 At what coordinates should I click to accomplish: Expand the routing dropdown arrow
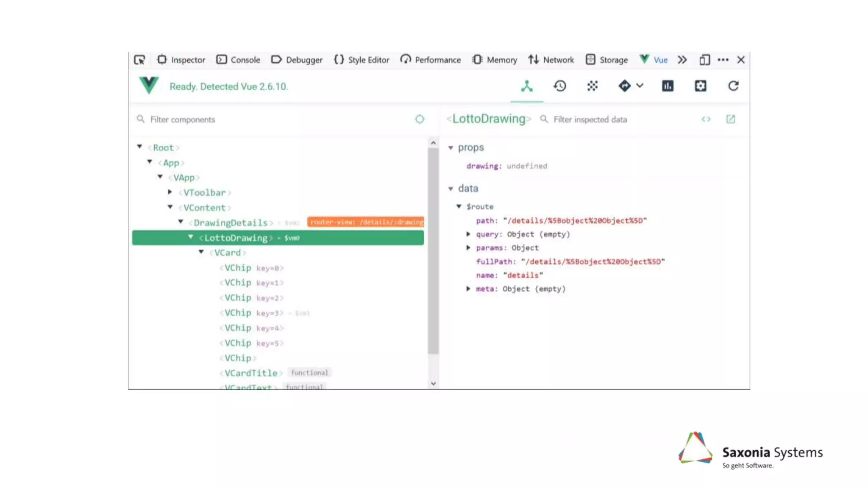point(640,86)
